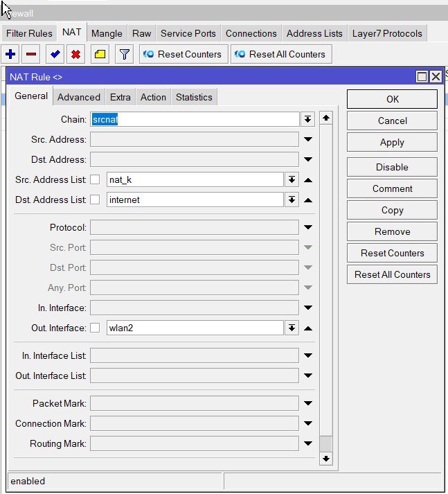Image resolution: width=448 pixels, height=494 pixels.
Task: Click the toolbar Reset All Counters button
Action: point(281,54)
